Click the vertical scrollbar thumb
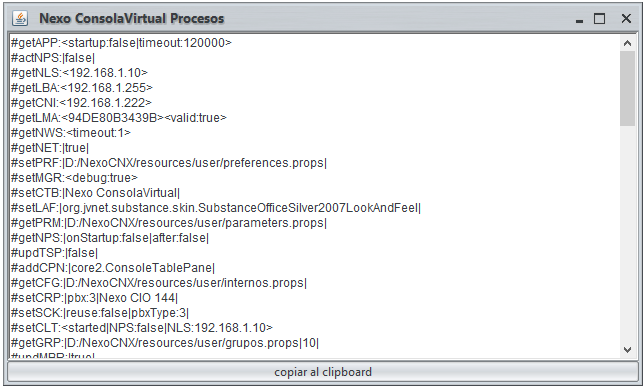Viewport: 644px width, 387px height. click(627, 88)
